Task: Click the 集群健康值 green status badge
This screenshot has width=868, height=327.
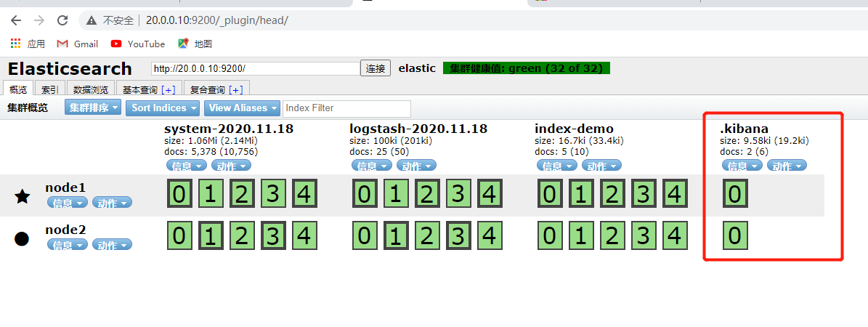Action: pyautogui.click(x=527, y=68)
